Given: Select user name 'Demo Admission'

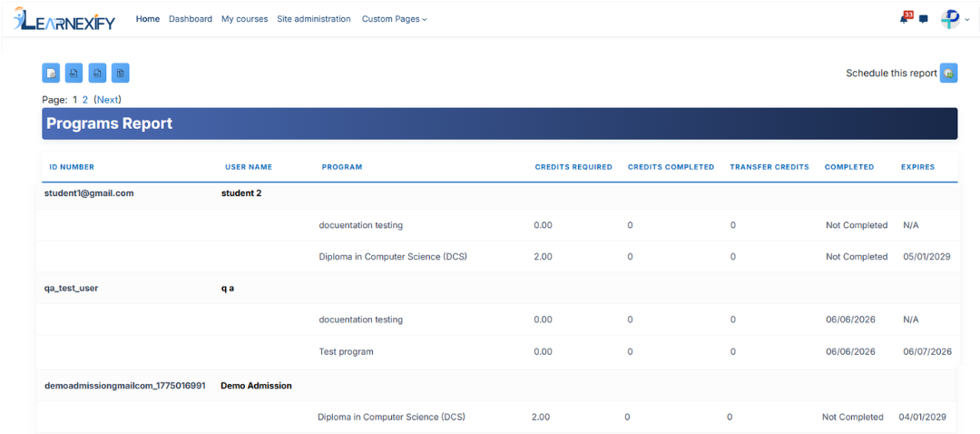Looking at the screenshot, I should point(256,386).
